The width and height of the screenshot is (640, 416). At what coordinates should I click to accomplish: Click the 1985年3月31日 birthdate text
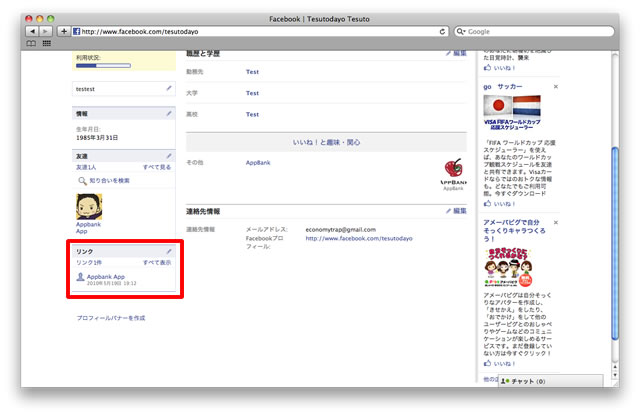pyautogui.click(x=97, y=138)
